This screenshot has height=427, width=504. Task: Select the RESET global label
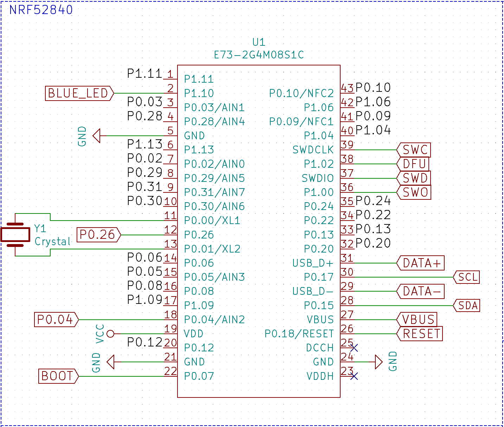pos(420,334)
